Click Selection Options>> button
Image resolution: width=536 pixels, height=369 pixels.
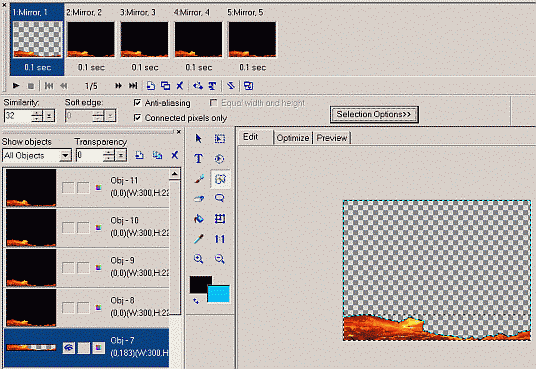click(374, 114)
